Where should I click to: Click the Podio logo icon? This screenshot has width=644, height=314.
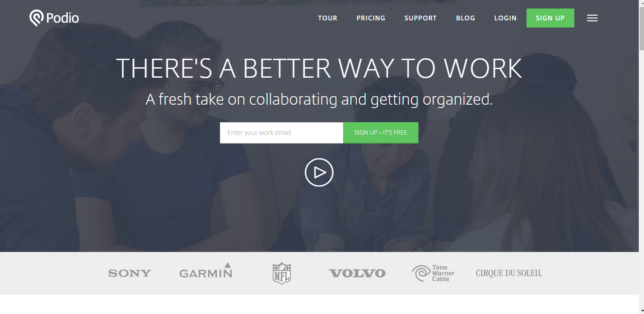36,18
